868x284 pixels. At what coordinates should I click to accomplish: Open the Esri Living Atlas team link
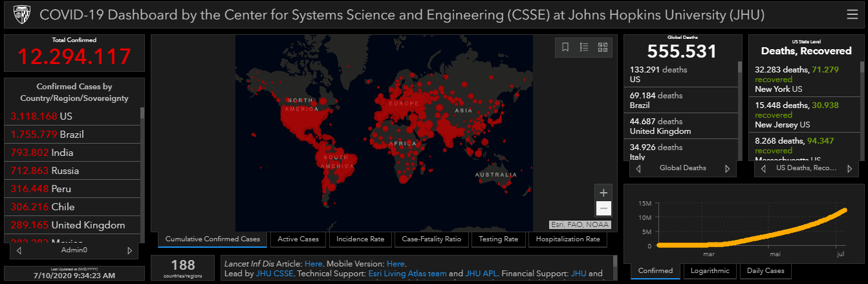click(407, 274)
